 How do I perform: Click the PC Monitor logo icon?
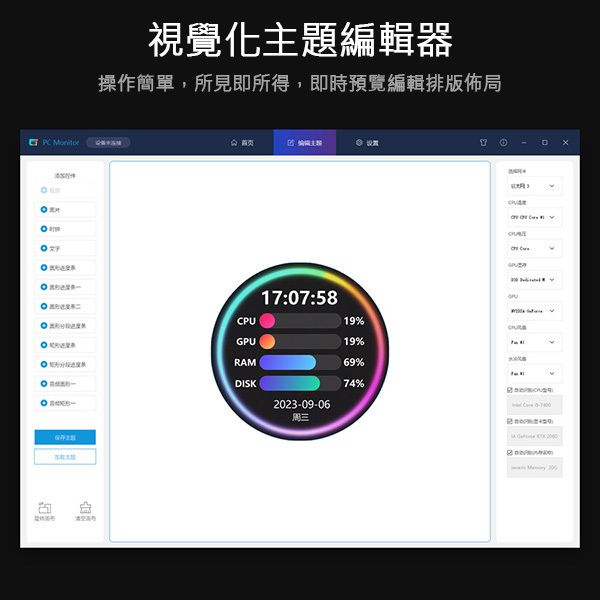tap(33, 142)
